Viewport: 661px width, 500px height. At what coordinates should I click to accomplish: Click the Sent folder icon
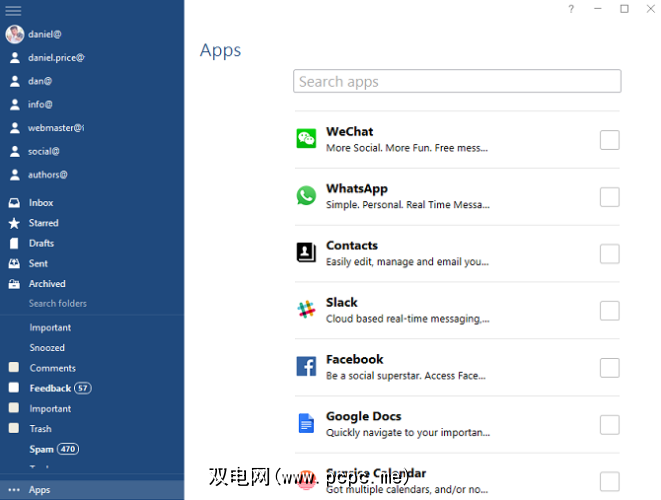click(14, 263)
